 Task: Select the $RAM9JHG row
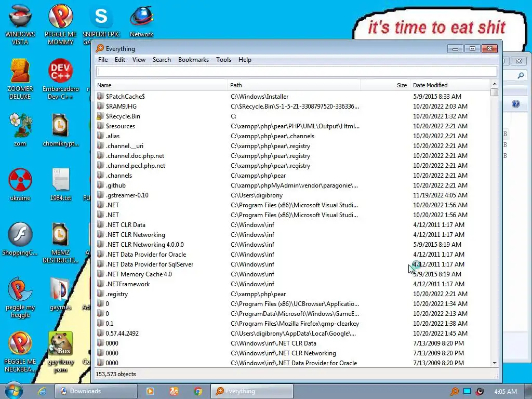pyautogui.click(x=293, y=106)
